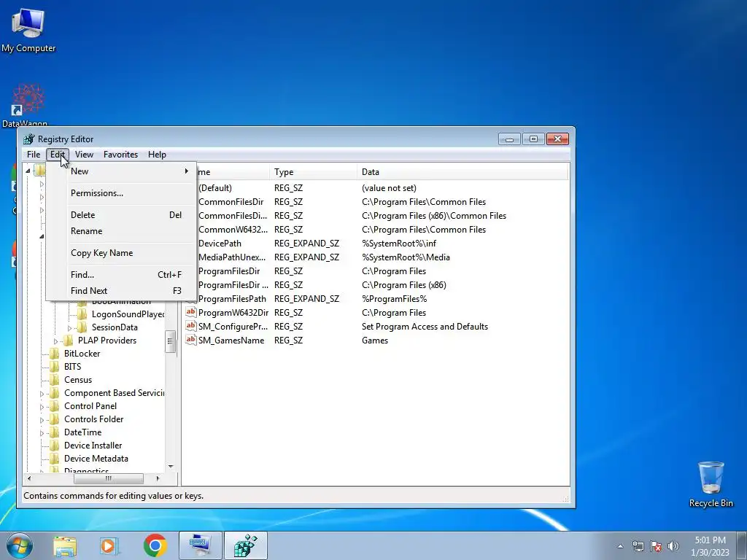Image resolution: width=747 pixels, height=560 pixels.
Task: Click the Device Metadata folder icon
Action: (55, 459)
